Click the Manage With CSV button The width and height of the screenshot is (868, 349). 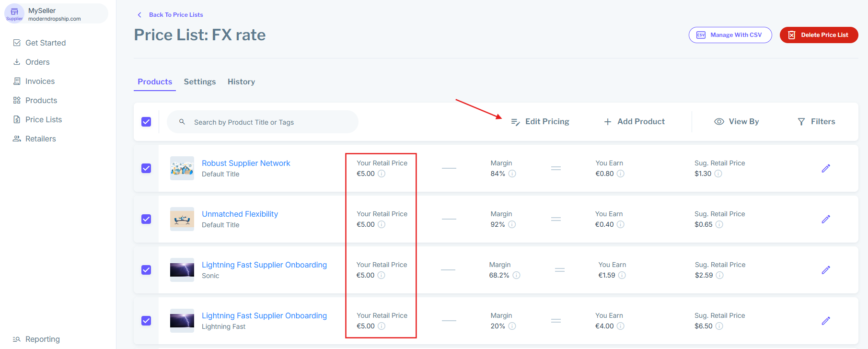point(730,35)
